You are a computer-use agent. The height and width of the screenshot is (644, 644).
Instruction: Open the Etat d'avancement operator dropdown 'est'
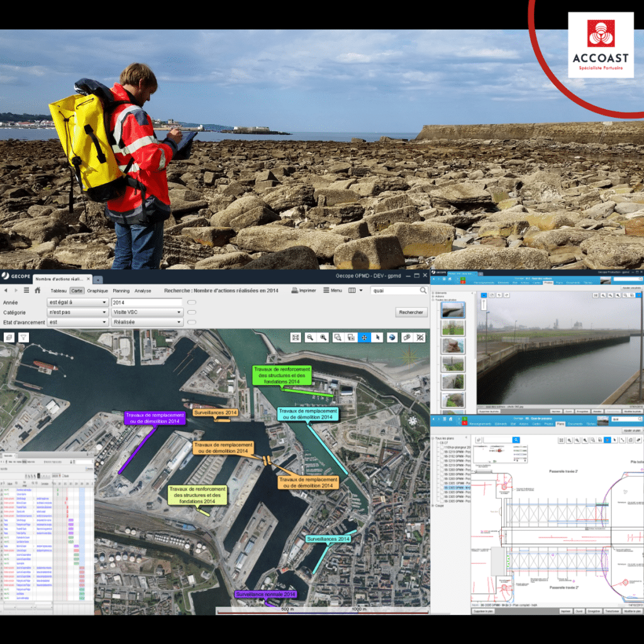pos(77,322)
